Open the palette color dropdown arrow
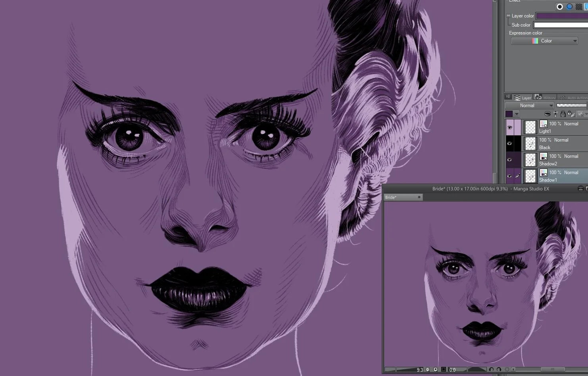 point(517,114)
